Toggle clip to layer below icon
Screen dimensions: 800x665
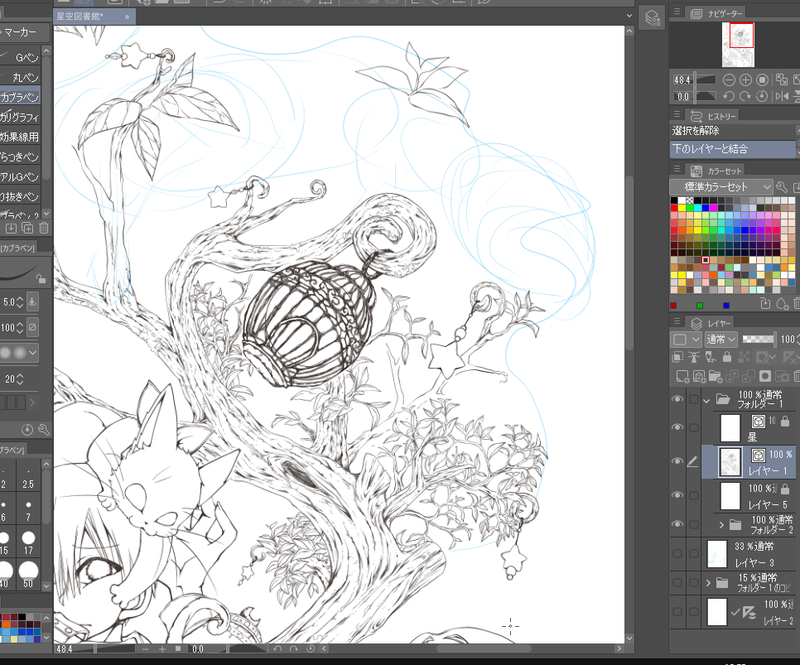[678, 357]
